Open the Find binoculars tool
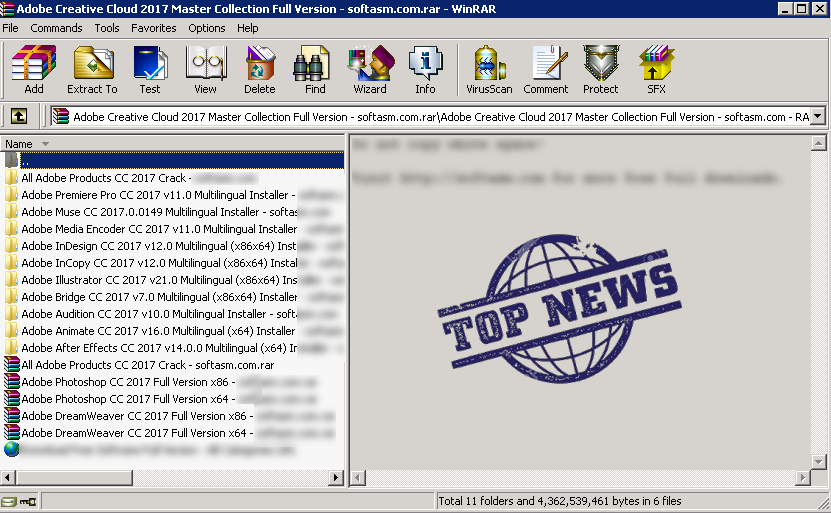 315,69
